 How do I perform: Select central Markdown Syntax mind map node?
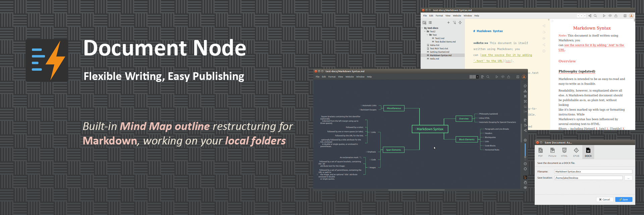(430, 129)
